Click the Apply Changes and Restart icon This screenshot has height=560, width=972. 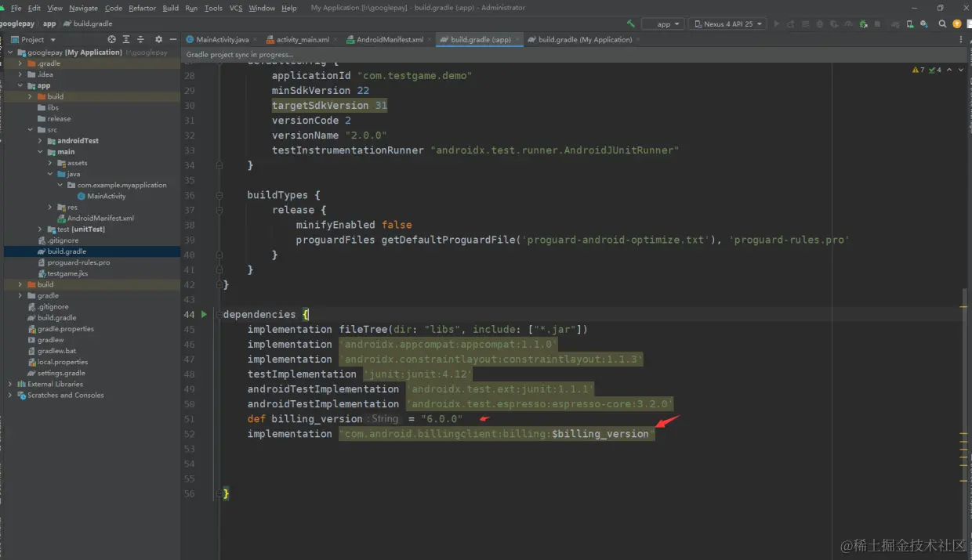(x=791, y=23)
